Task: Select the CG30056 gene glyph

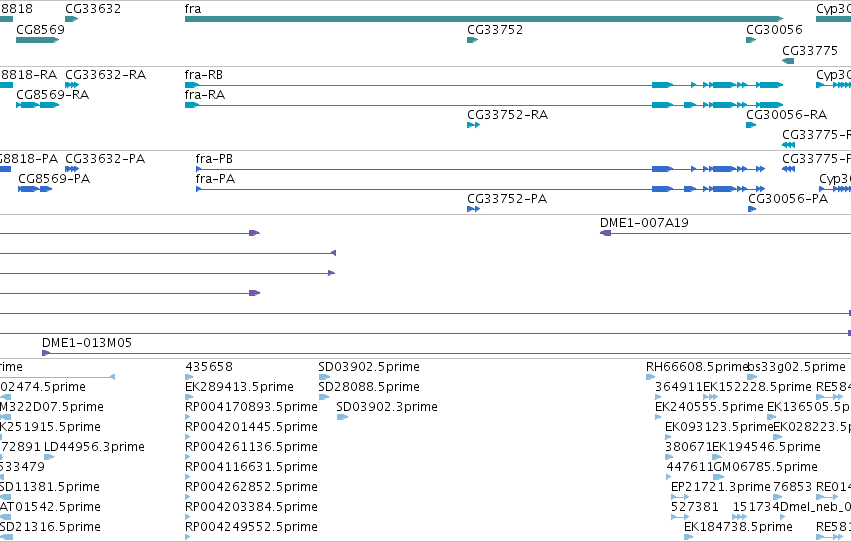Action: pyautogui.click(x=751, y=40)
